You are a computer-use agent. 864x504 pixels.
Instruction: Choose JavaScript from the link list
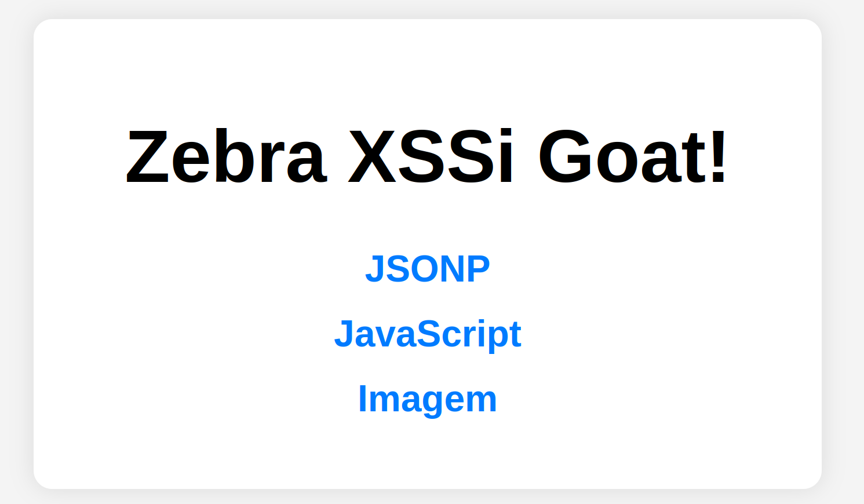click(x=428, y=334)
